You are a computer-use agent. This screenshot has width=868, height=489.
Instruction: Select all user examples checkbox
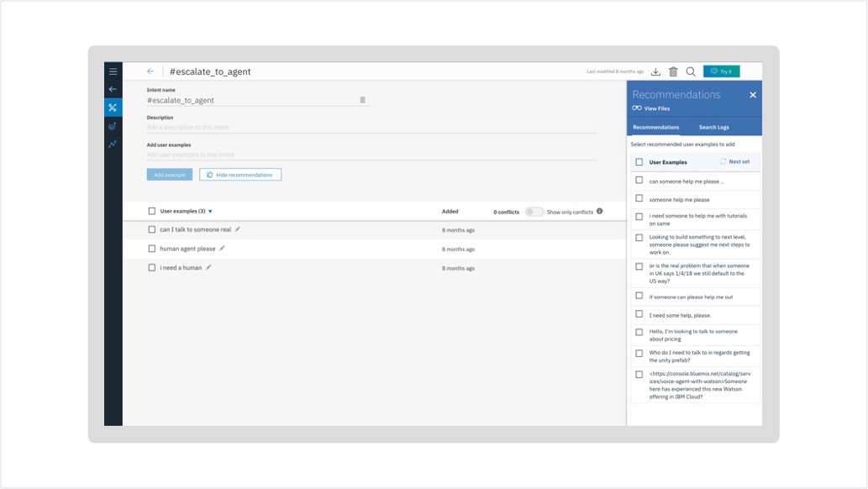[152, 211]
